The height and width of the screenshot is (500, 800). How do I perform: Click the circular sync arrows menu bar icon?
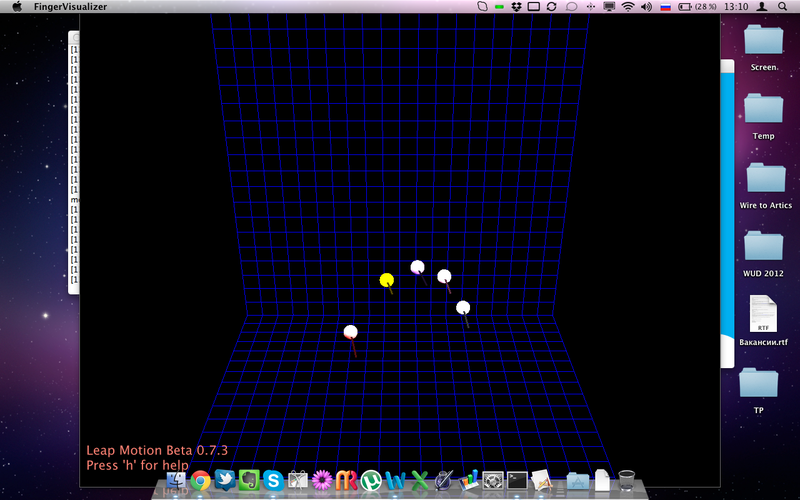(552, 7)
